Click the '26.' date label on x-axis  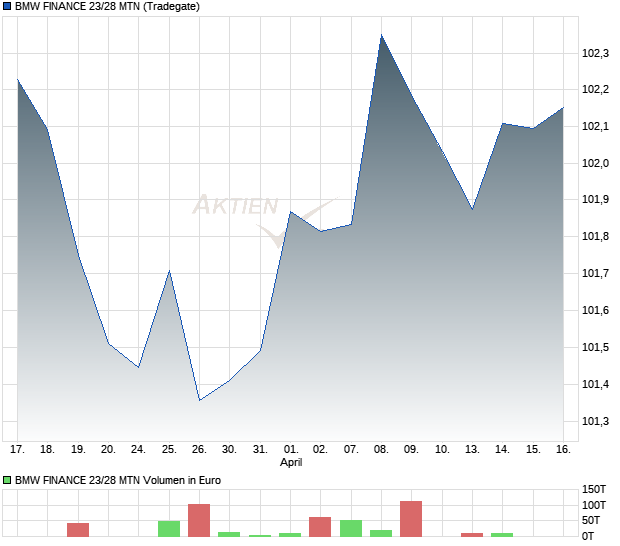tap(199, 449)
